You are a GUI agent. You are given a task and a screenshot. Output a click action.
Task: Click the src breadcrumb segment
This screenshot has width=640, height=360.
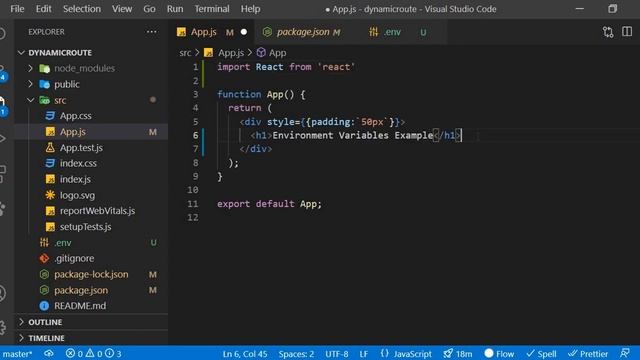click(x=185, y=53)
